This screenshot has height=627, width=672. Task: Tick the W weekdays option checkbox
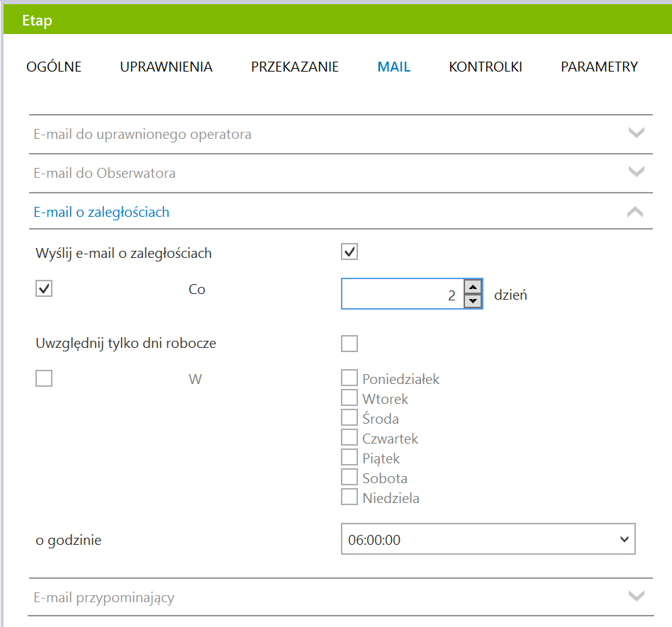point(44,378)
